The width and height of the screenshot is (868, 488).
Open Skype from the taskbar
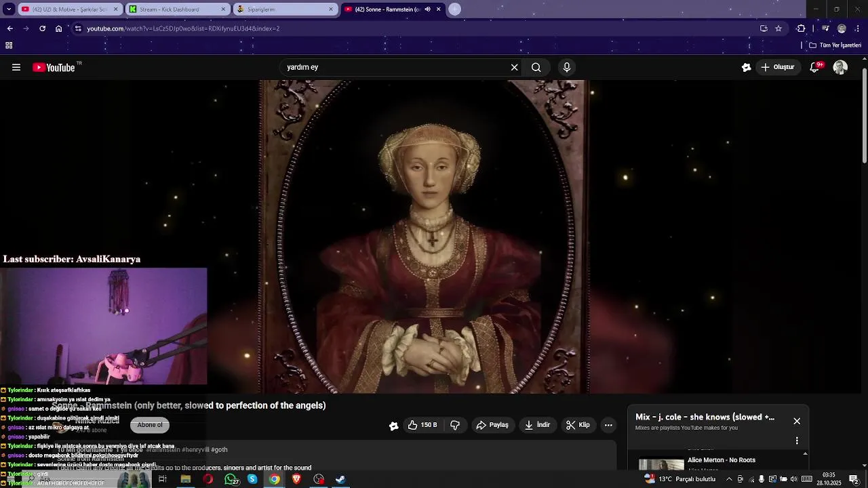[252, 479]
